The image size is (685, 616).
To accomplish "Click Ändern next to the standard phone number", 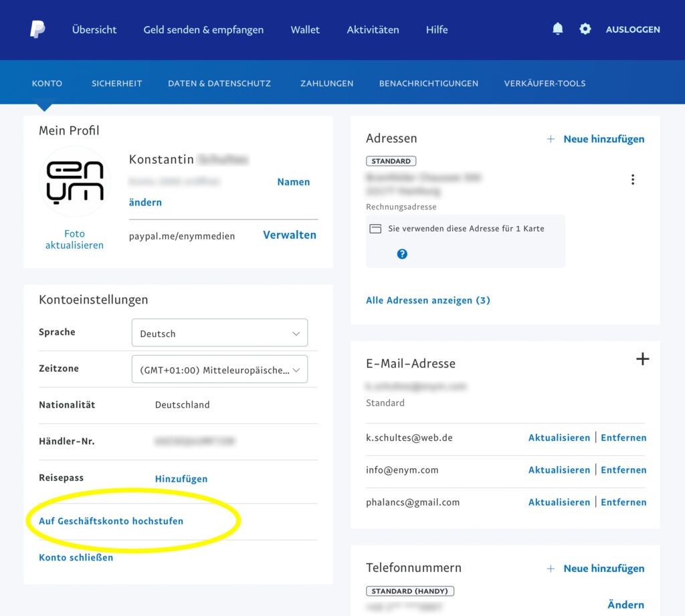I will pos(625,605).
